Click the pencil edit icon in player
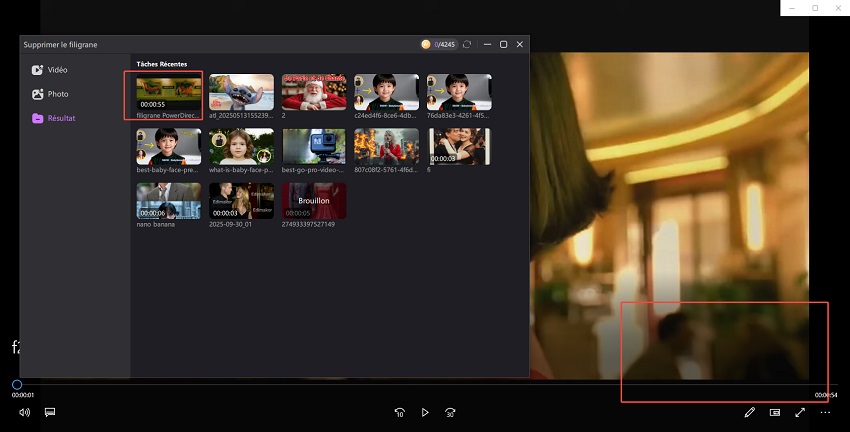850x432 pixels. coord(749,412)
